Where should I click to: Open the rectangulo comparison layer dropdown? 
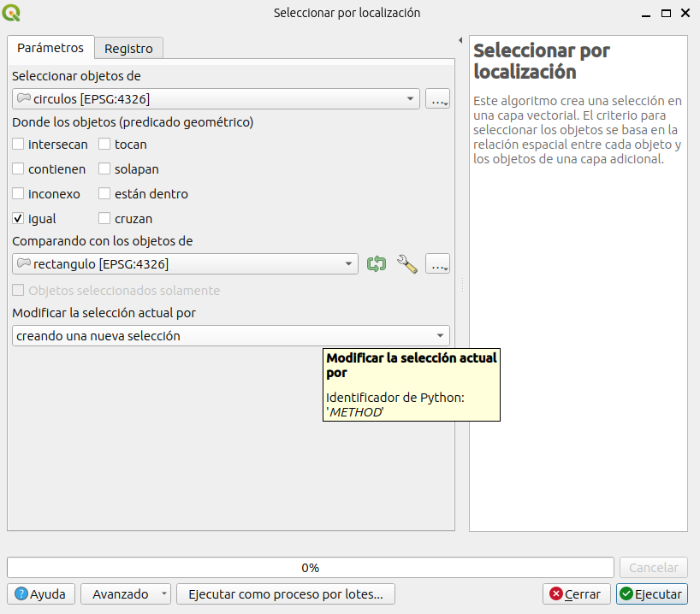[x=186, y=264]
